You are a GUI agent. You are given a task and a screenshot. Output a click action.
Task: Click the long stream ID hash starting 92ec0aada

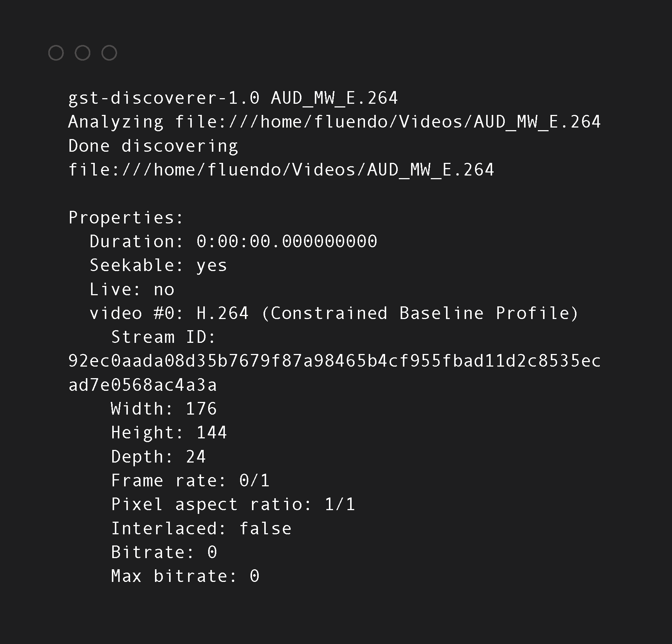[335, 361]
